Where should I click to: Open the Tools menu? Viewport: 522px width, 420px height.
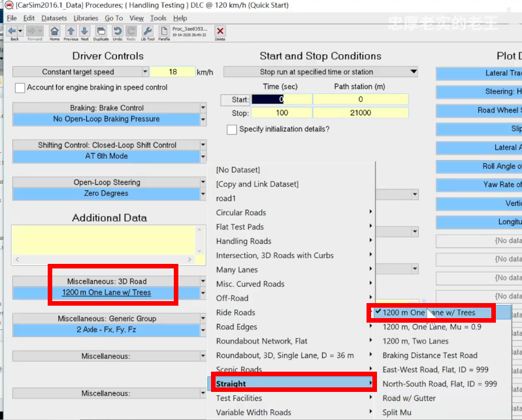158,18
